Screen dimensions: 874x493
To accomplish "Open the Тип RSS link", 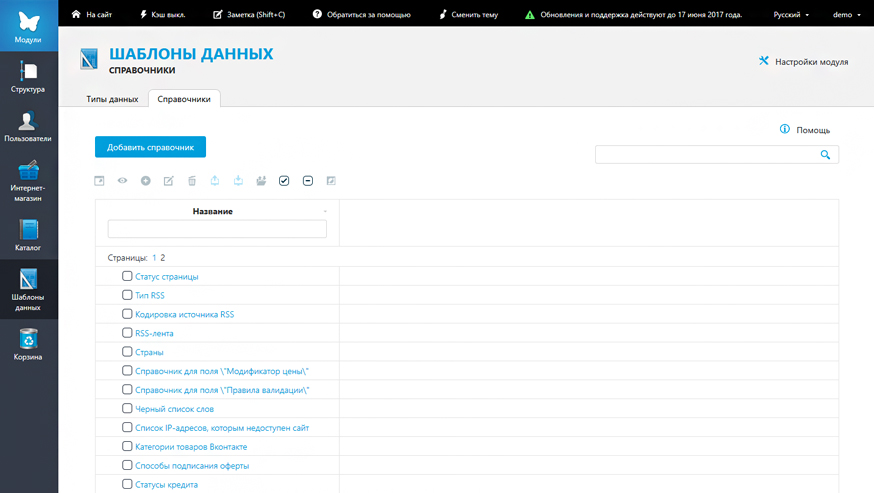I will (150, 296).
